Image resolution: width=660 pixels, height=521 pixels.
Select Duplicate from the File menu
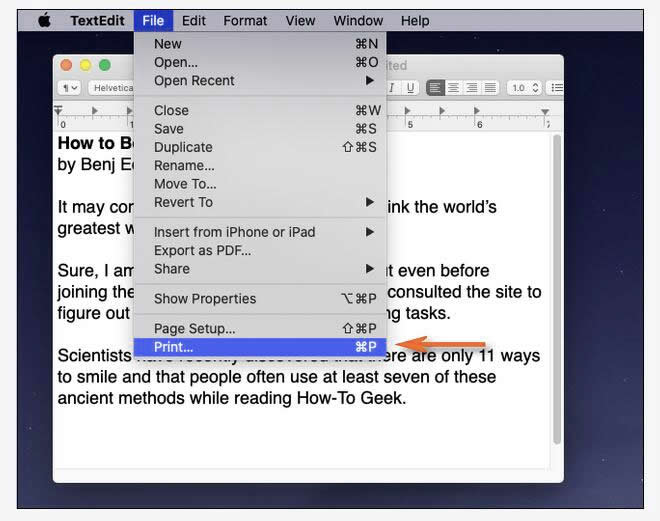pos(260,147)
